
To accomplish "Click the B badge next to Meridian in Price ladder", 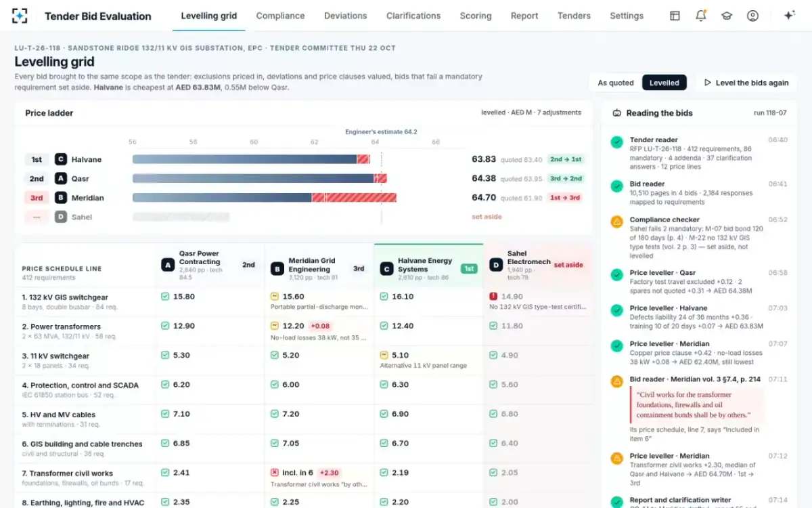I will point(61,198).
